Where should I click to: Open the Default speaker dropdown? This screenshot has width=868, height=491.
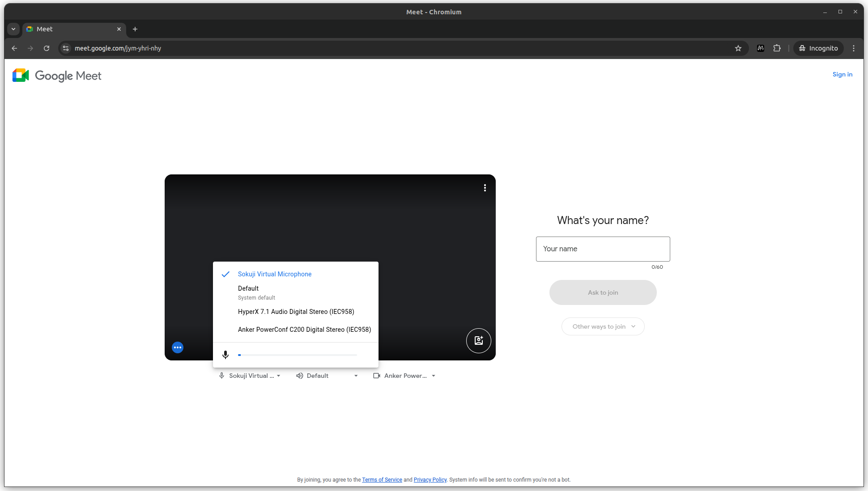click(x=327, y=376)
